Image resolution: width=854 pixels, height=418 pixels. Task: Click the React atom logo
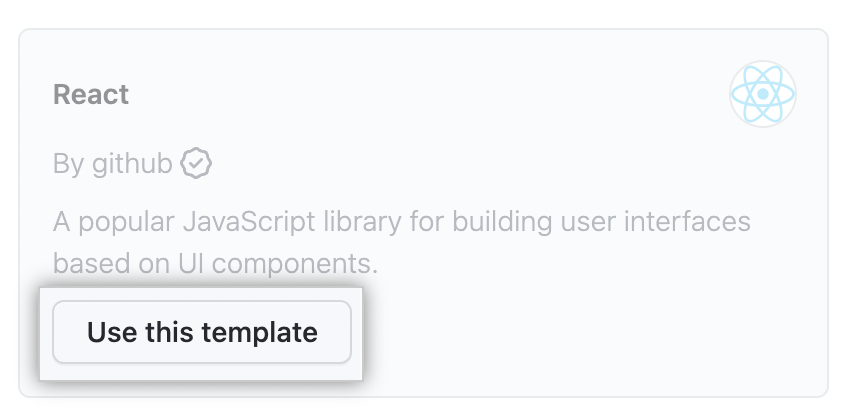pyautogui.click(x=763, y=95)
